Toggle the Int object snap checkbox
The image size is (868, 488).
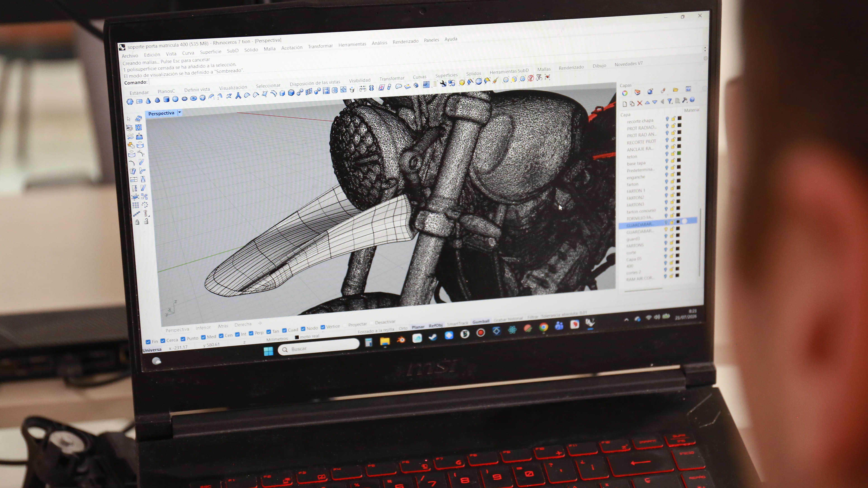(238, 334)
